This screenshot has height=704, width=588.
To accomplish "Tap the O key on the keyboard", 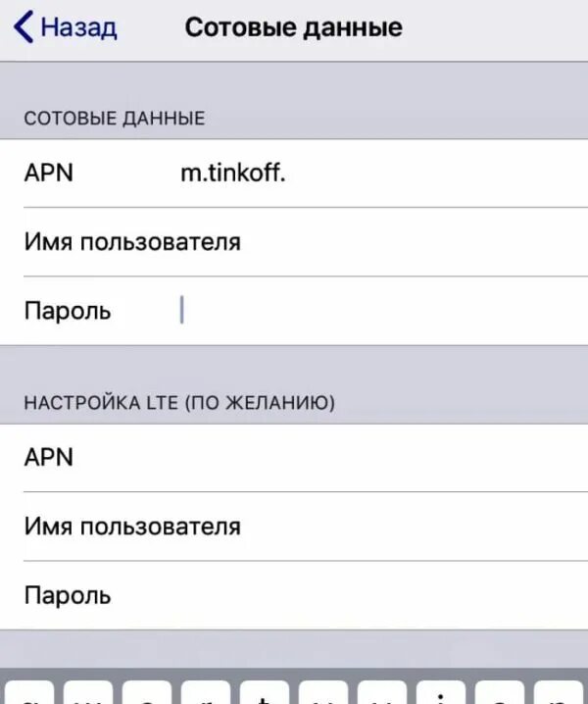I will [x=500, y=692].
